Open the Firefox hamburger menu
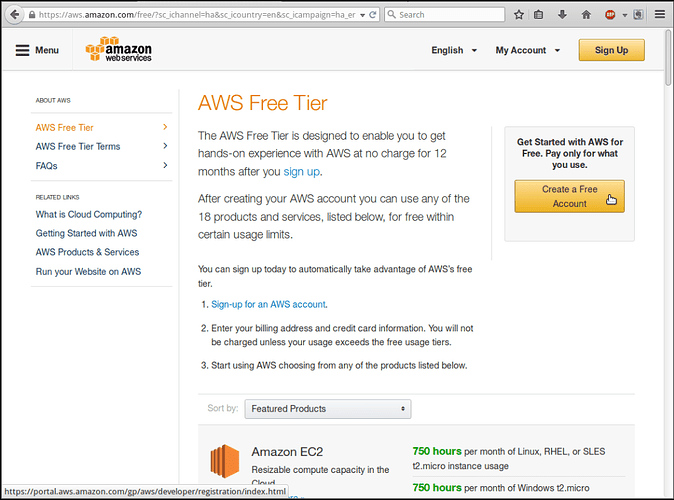This screenshot has height=500, width=674. tap(658, 15)
